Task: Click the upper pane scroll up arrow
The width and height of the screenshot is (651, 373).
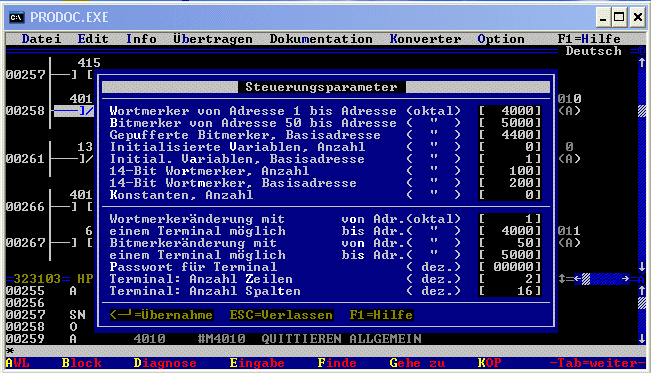Action: pyautogui.click(x=641, y=63)
